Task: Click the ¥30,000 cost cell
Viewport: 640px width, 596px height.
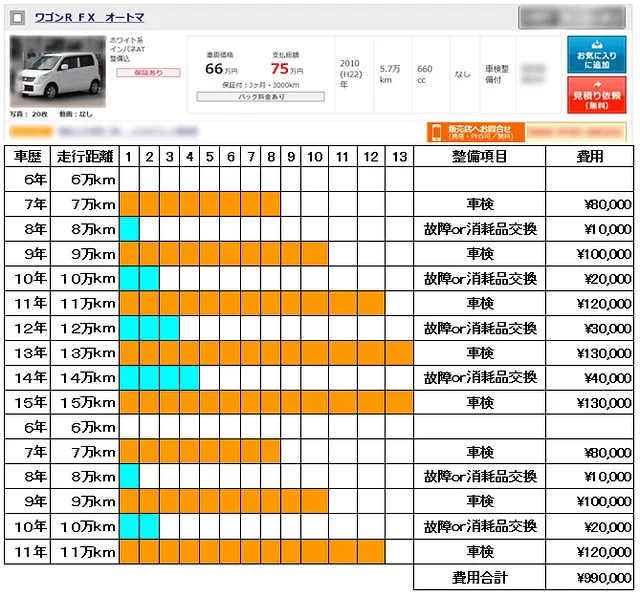Action: click(589, 328)
